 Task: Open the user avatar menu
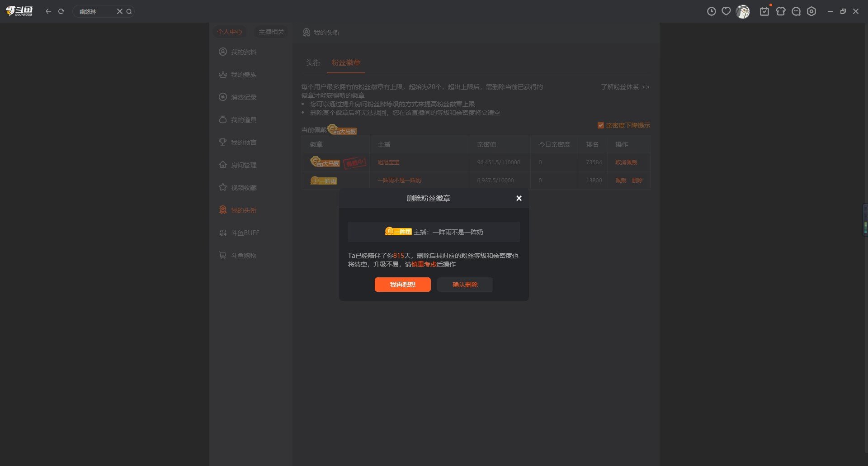[x=743, y=11]
